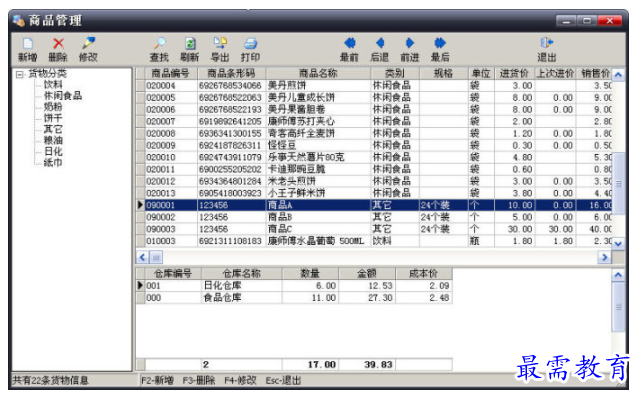The width and height of the screenshot is (638, 399).
Task: Select row 康师傅苏打夹心
Action: [374, 122]
